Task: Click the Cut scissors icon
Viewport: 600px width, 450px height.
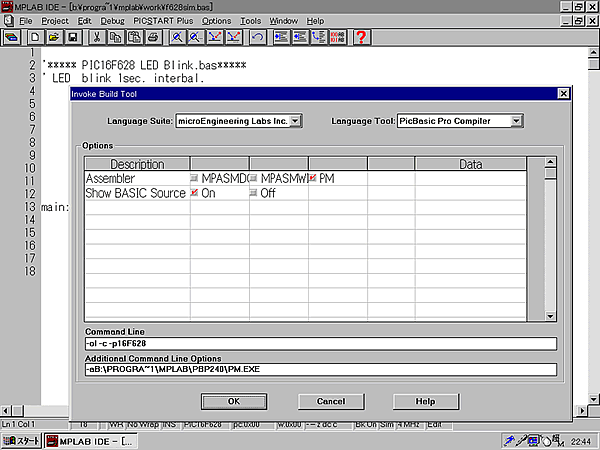Action: click(x=96, y=37)
